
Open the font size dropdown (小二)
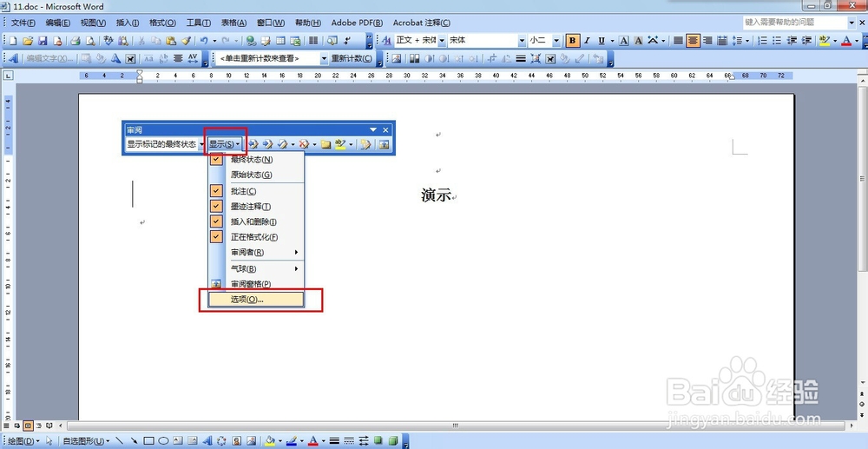coord(556,41)
